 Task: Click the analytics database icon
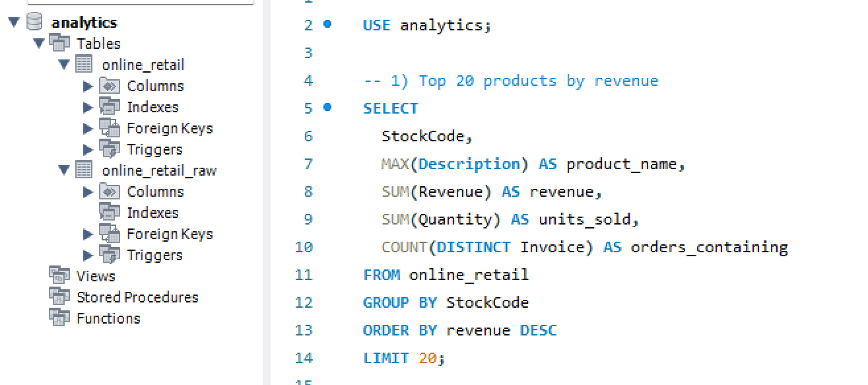click(34, 22)
